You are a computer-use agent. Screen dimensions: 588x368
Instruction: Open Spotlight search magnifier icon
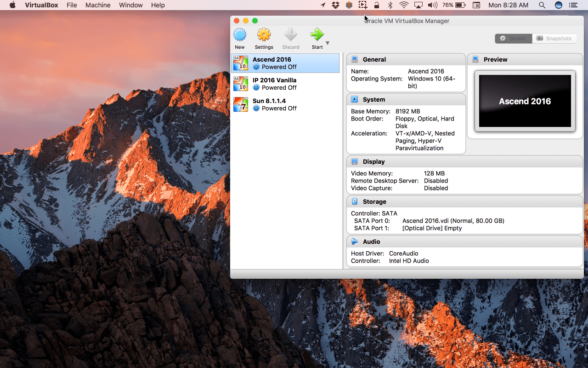coord(542,5)
